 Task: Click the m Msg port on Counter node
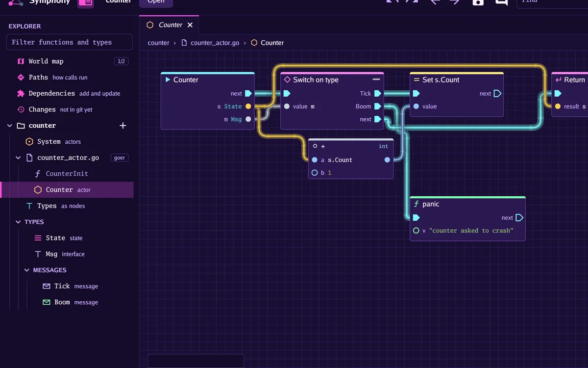click(x=248, y=119)
